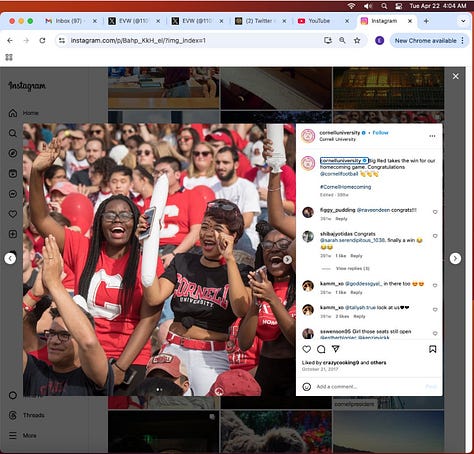Close the Instagram browser tab
The height and width of the screenshot is (454, 474).
410,21
